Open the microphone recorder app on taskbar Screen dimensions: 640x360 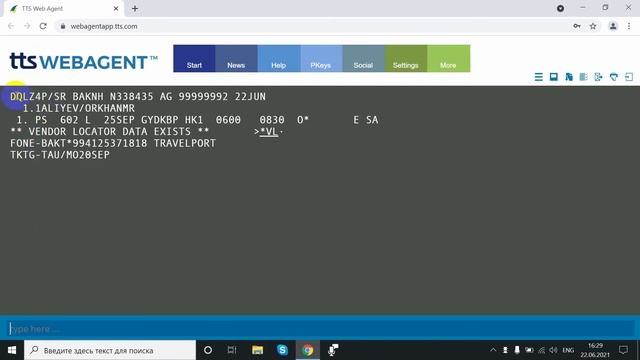point(333,350)
